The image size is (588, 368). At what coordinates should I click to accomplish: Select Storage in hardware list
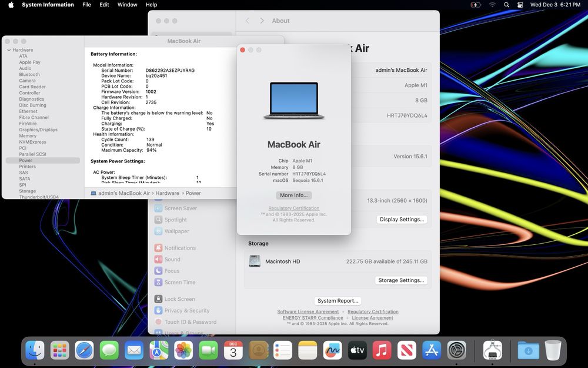pyautogui.click(x=28, y=191)
